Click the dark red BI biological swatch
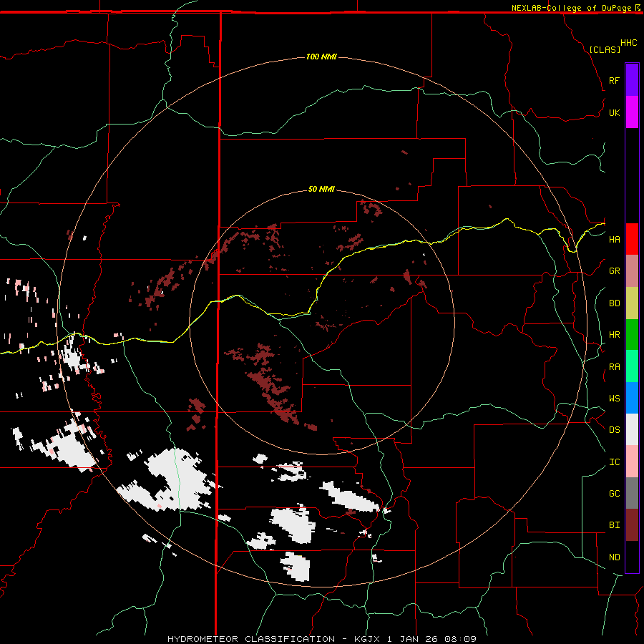The image size is (644, 644). pyautogui.click(x=632, y=525)
